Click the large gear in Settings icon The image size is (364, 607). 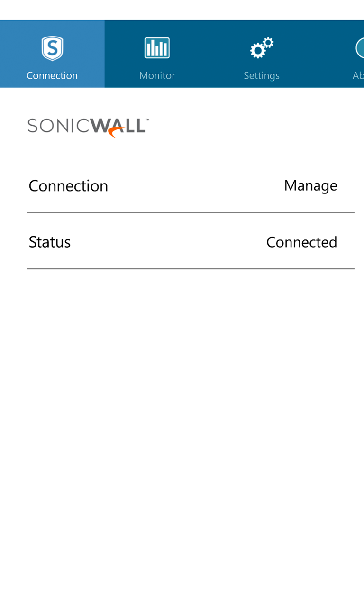pos(257,51)
